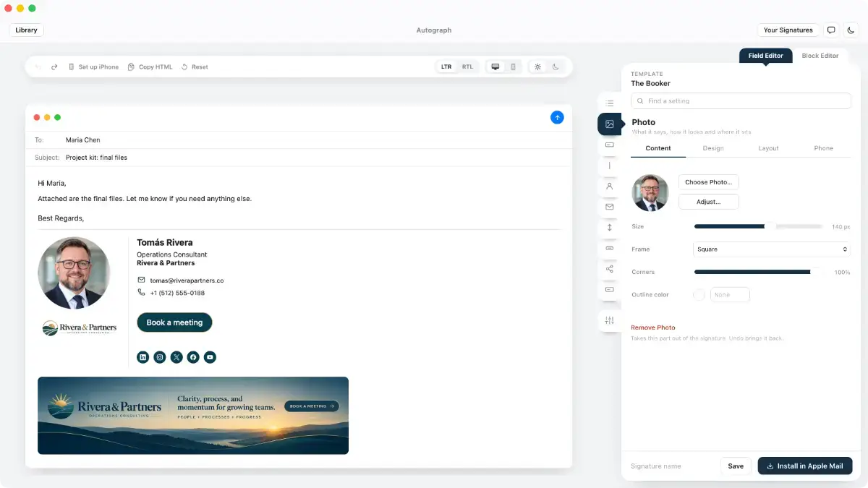Click the Size slider track
868x488 pixels.
pyautogui.click(x=758, y=226)
